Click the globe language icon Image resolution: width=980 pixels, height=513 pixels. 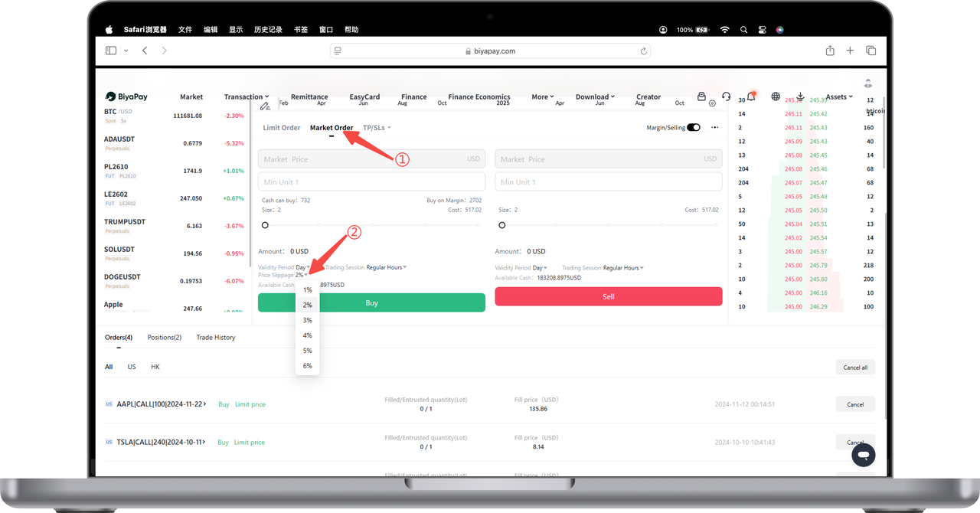click(x=776, y=96)
